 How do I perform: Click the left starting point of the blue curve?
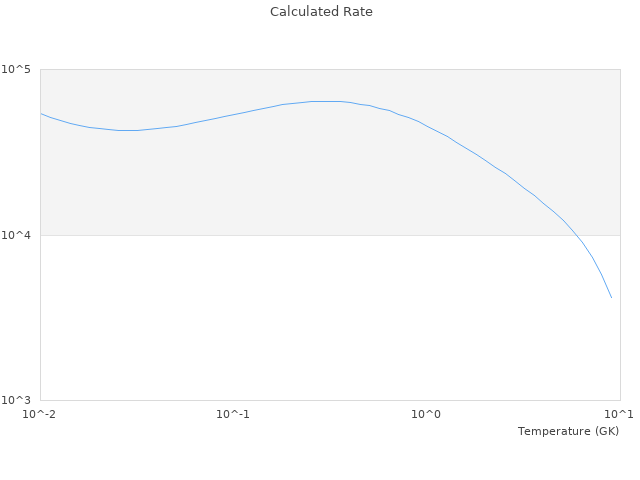(41, 113)
